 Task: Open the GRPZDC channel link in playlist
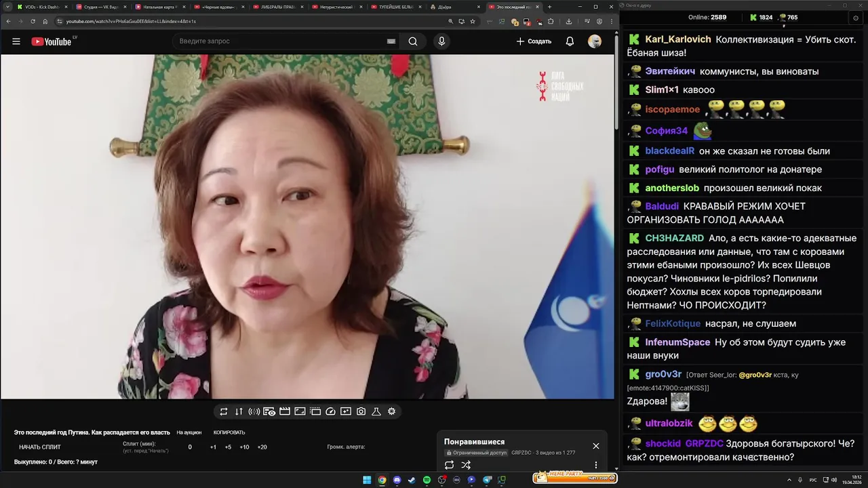click(522, 453)
